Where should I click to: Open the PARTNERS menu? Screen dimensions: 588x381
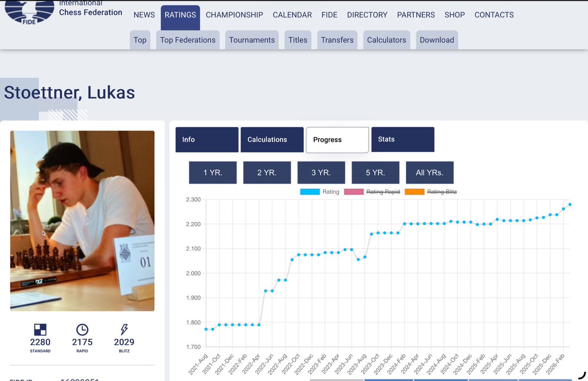pyautogui.click(x=416, y=15)
